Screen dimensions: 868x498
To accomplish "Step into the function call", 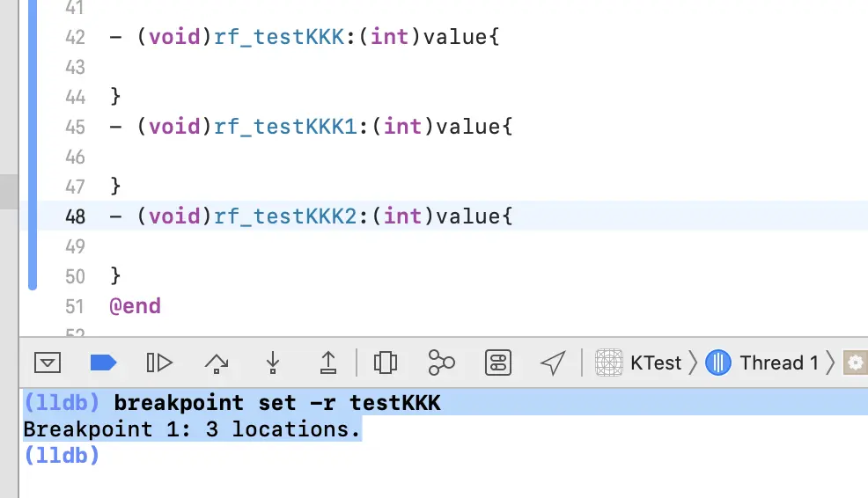I will coord(272,363).
